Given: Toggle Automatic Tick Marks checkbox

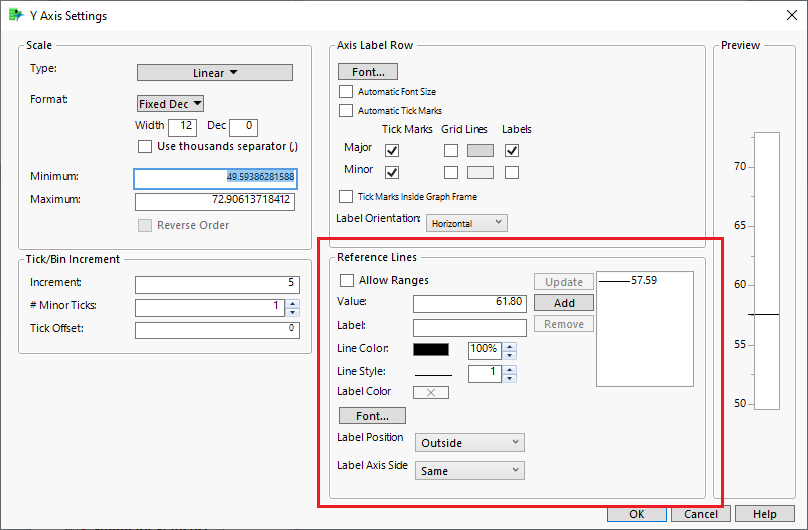Looking at the screenshot, I should coord(346,111).
